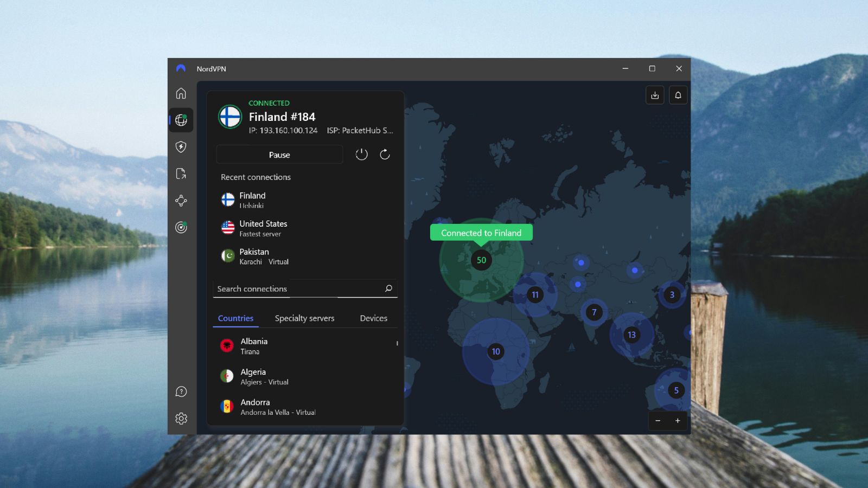The image size is (868, 488).
Task: Switch to the Specialty servers tab
Action: coord(304,318)
